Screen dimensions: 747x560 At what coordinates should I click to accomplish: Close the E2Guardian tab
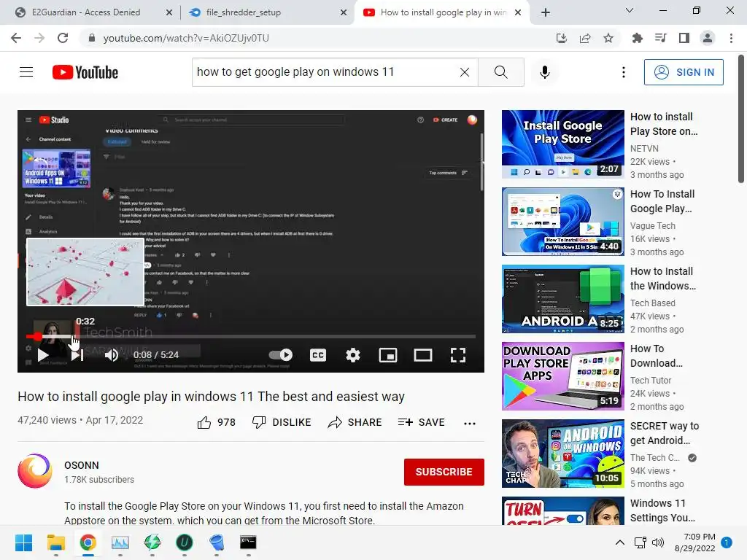169,12
